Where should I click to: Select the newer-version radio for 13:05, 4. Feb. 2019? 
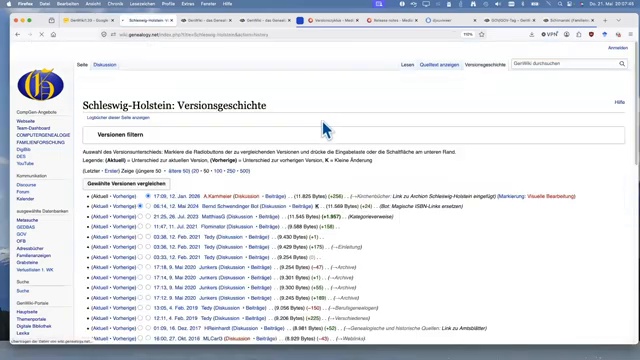(148, 308)
